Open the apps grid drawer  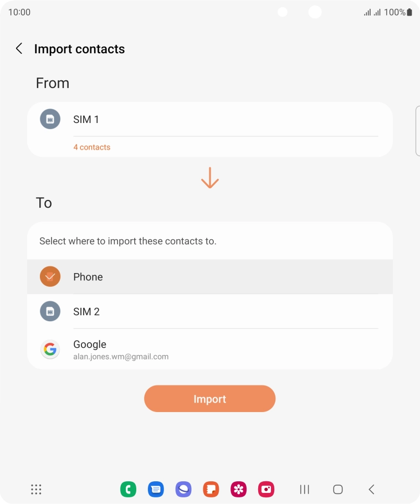tap(36, 489)
